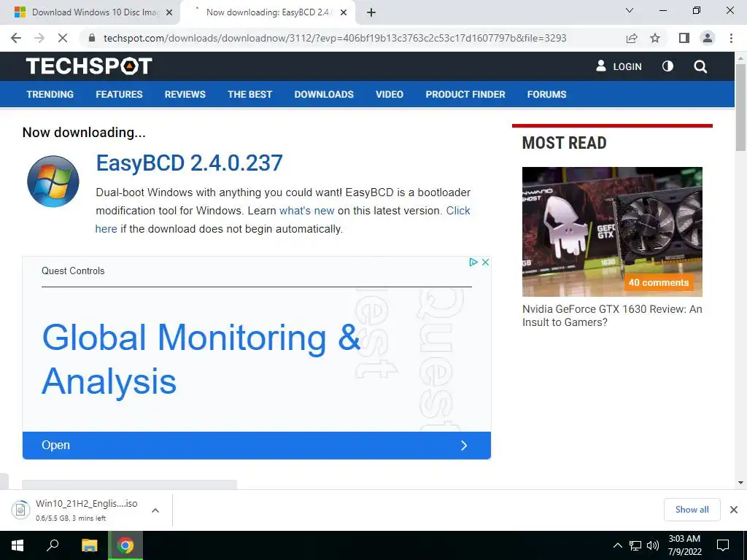Open a new browser tab
Viewport: 747px width, 560px height.
pyautogui.click(x=371, y=13)
